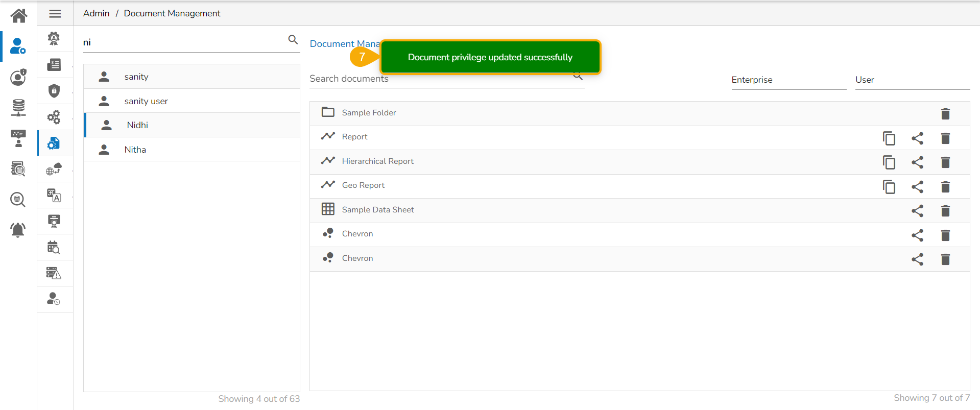The width and height of the screenshot is (980, 410).
Task: Open the globe and cloud admin icon
Action: click(54, 169)
